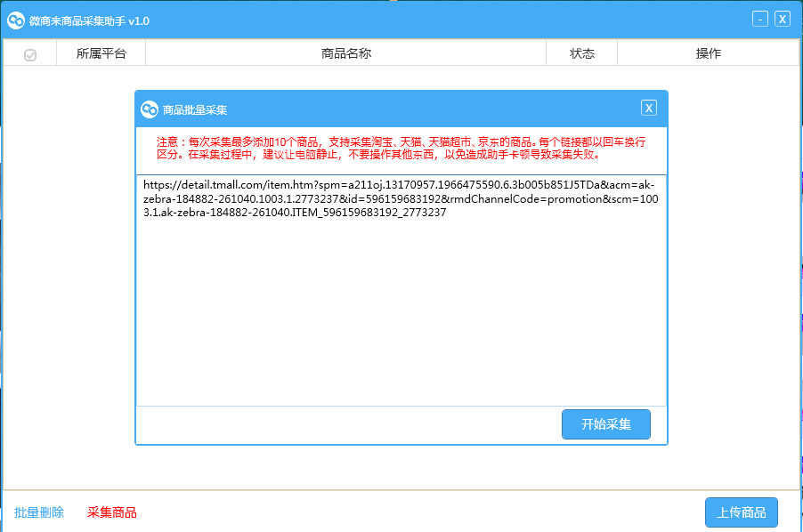Screen dimensions: 803x532
Task: Click the logo icon in 商品批量采集 dialog
Action: [x=149, y=109]
